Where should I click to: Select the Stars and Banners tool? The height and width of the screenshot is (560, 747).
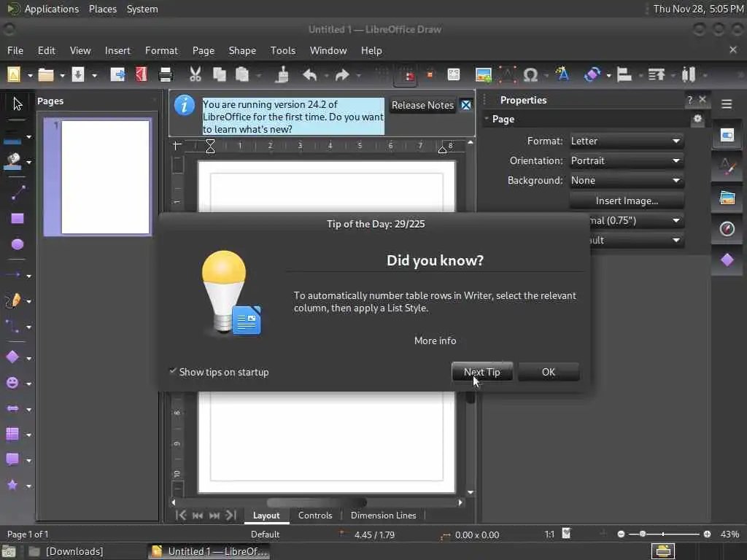click(13, 485)
